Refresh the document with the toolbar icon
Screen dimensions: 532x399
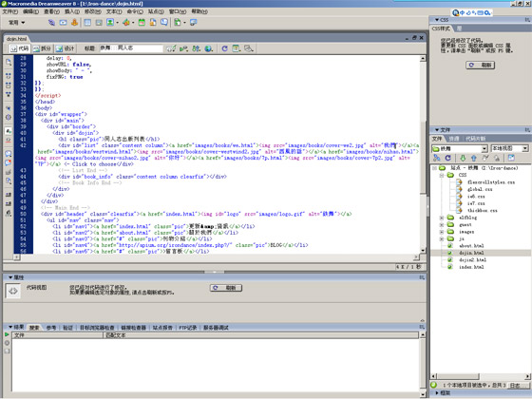pos(224,48)
